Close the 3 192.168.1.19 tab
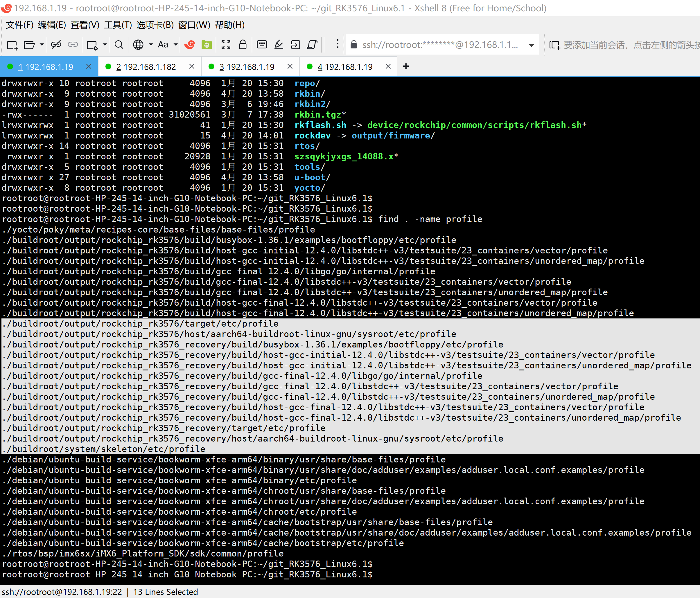700x598 pixels. pyautogui.click(x=290, y=66)
